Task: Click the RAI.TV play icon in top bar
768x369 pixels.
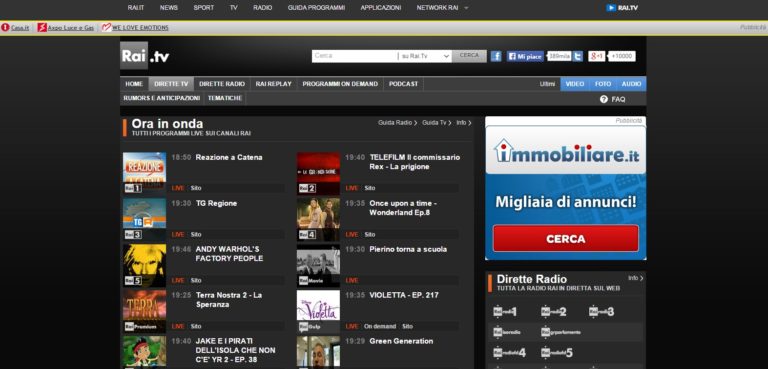Action: pos(610,8)
